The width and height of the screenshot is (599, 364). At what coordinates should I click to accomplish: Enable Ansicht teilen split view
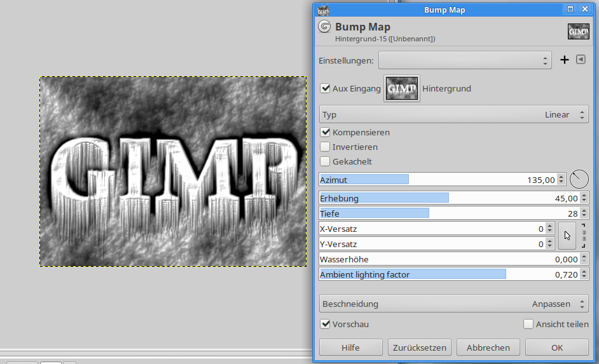[528, 325]
